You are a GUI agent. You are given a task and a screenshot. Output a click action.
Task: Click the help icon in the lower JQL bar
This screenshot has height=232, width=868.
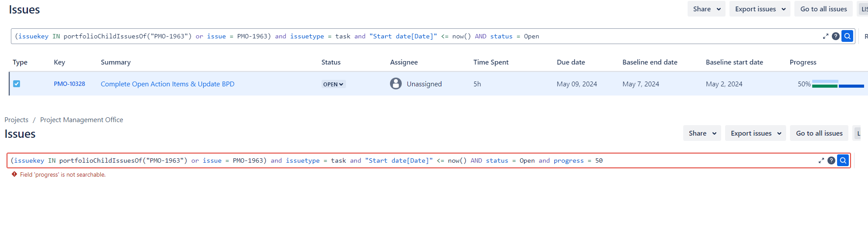[x=831, y=160]
